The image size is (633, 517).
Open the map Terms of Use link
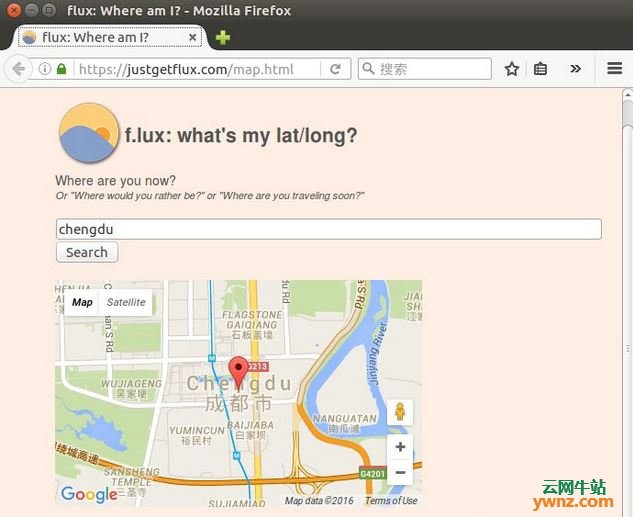(391, 501)
